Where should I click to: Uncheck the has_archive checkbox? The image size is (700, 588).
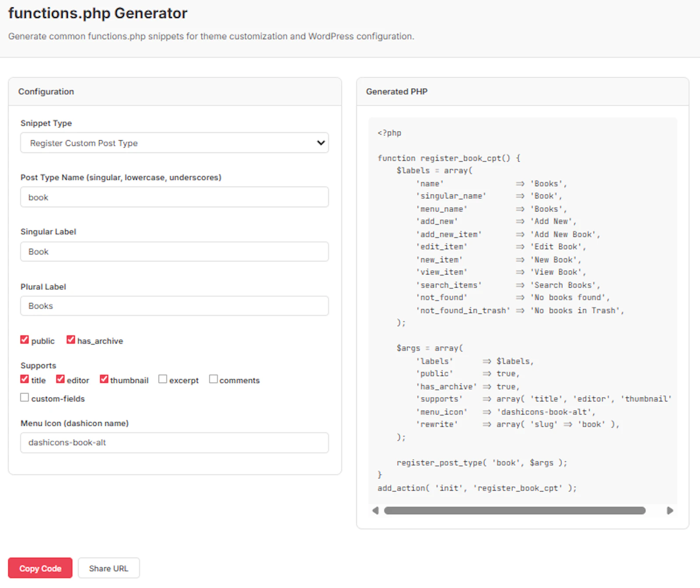[70, 340]
